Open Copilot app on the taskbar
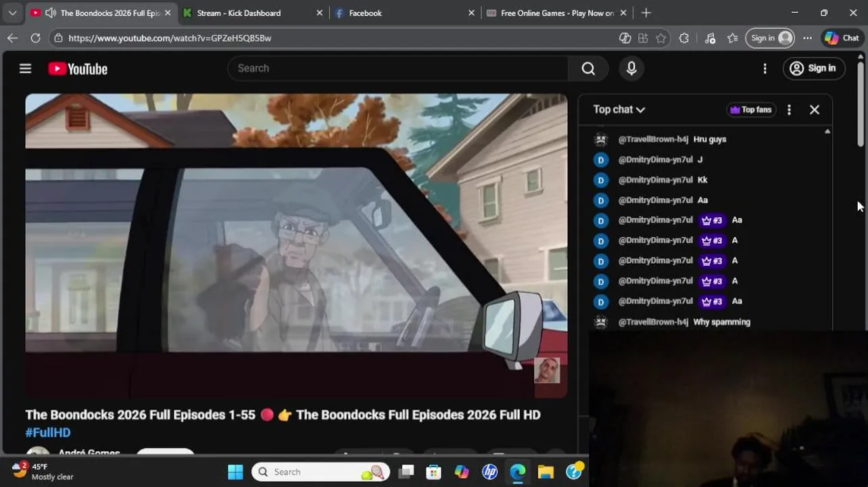 [x=462, y=472]
